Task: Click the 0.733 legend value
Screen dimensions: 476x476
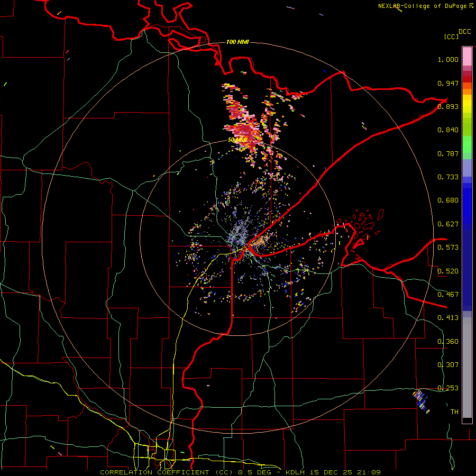Action: click(x=448, y=177)
